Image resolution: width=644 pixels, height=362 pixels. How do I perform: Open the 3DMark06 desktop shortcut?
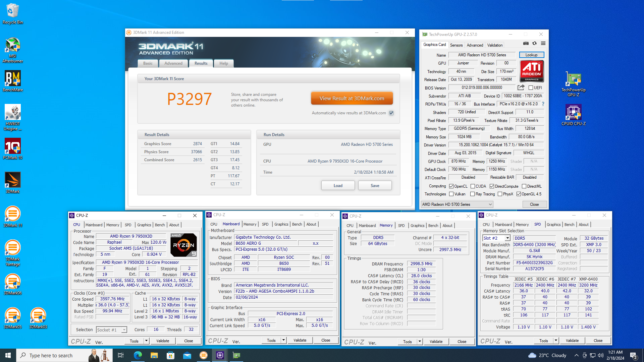(13, 284)
